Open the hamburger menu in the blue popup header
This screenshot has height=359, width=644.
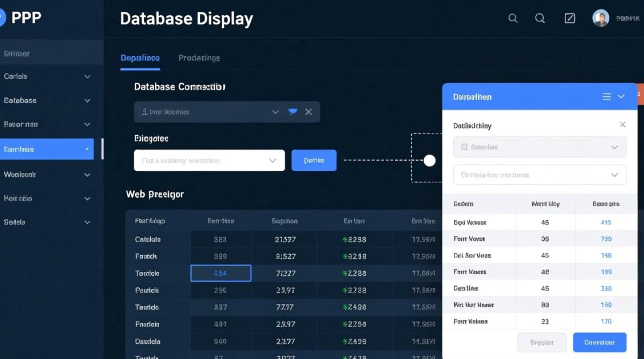pos(607,97)
